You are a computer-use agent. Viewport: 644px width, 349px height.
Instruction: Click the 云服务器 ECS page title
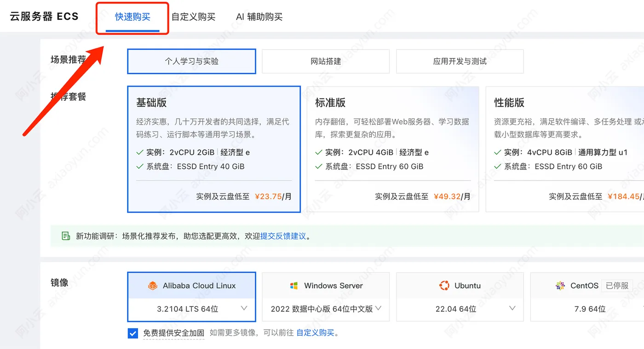pos(44,17)
